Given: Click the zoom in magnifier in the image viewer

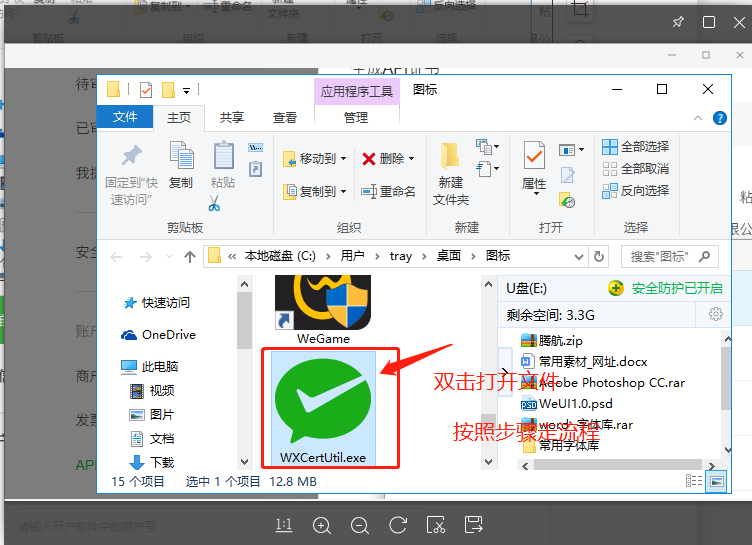Looking at the screenshot, I should click(x=322, y=526).
